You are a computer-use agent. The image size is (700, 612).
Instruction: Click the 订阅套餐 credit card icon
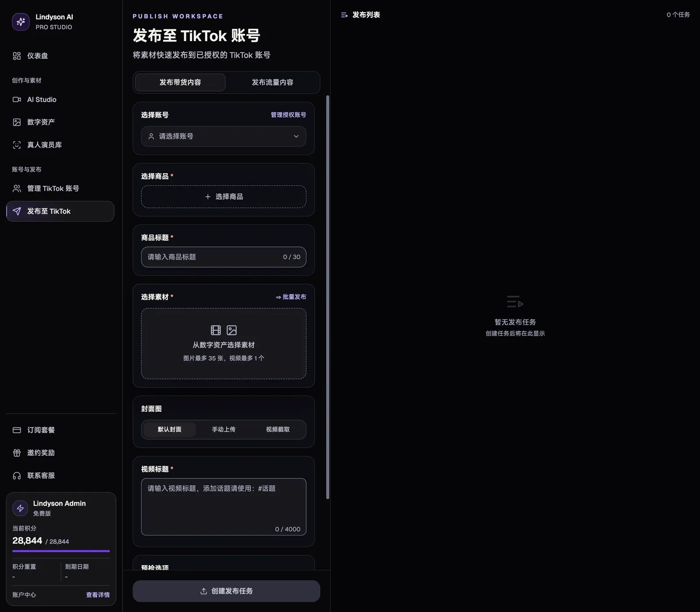pos(17,430)
